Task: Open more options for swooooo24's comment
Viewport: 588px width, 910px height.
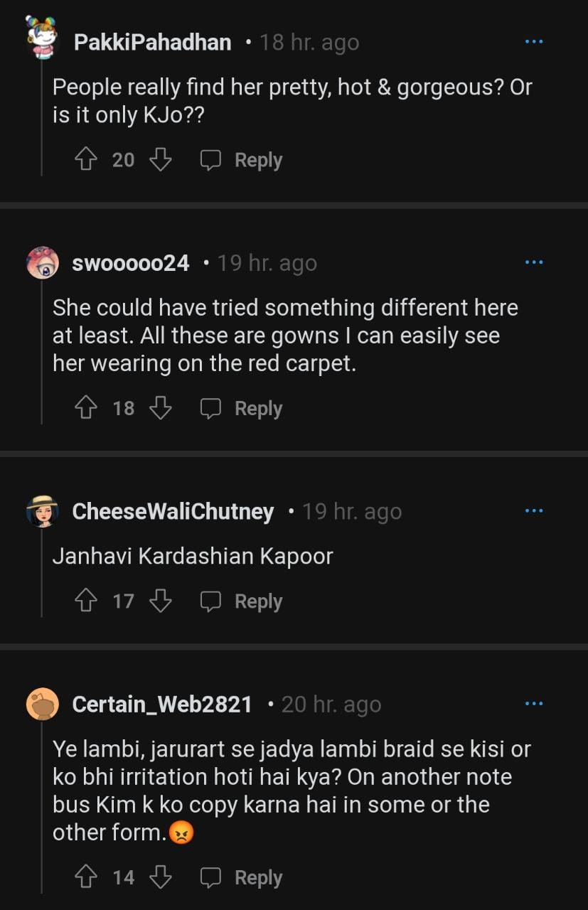Action: coord(533,262)
